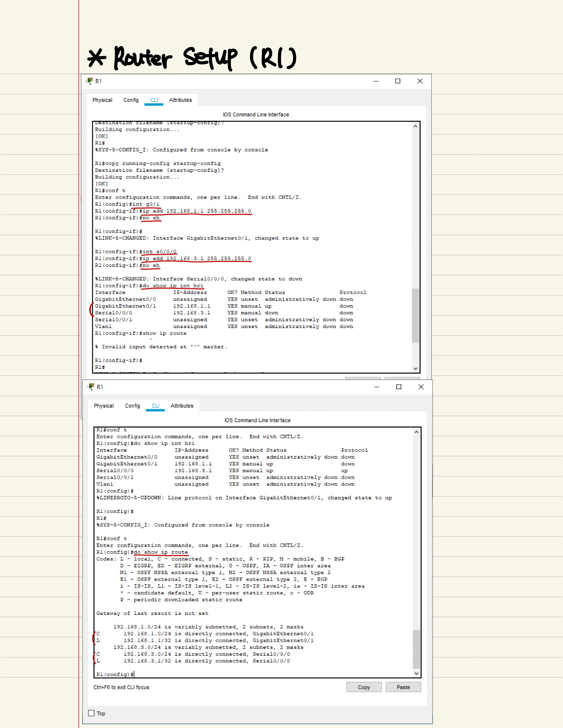
Task: Click the scrollbar thumb in lower CLI terminal
Action: click(x=417, y=649)
